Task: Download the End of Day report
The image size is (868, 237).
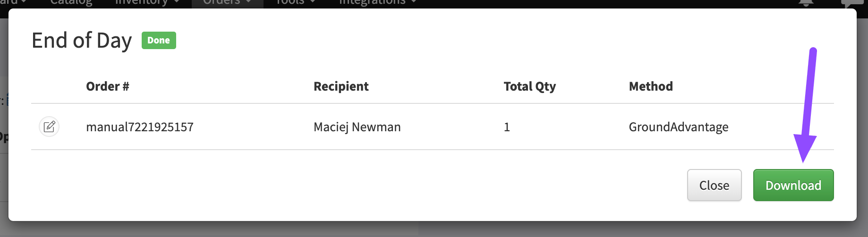Action: tap(793, 185)
